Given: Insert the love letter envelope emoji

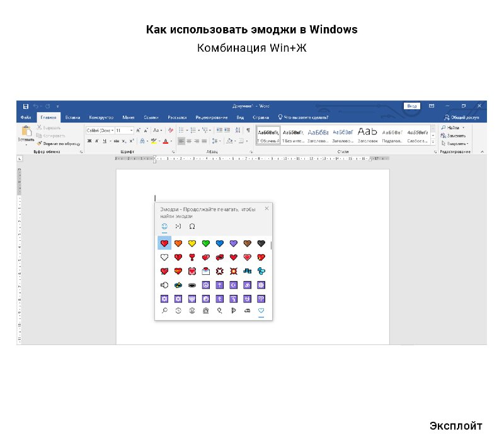Looking at the screenshot, I should pyautogui.click(x=205, y=271).
